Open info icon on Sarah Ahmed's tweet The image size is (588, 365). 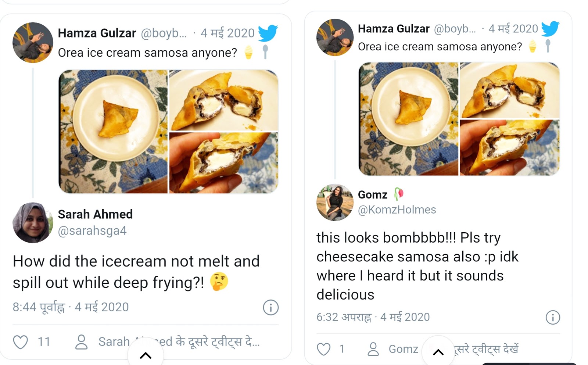pyautogui.click(x=271, y=307)
